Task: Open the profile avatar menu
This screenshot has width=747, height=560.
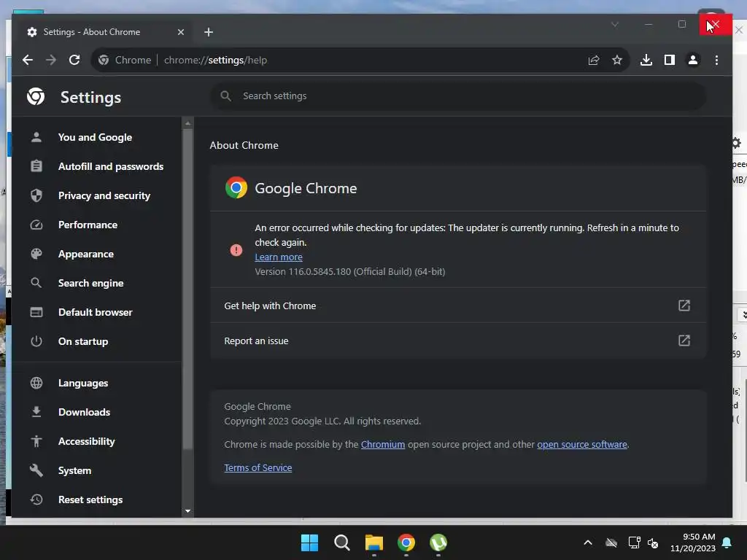Action: click(693, 60)
